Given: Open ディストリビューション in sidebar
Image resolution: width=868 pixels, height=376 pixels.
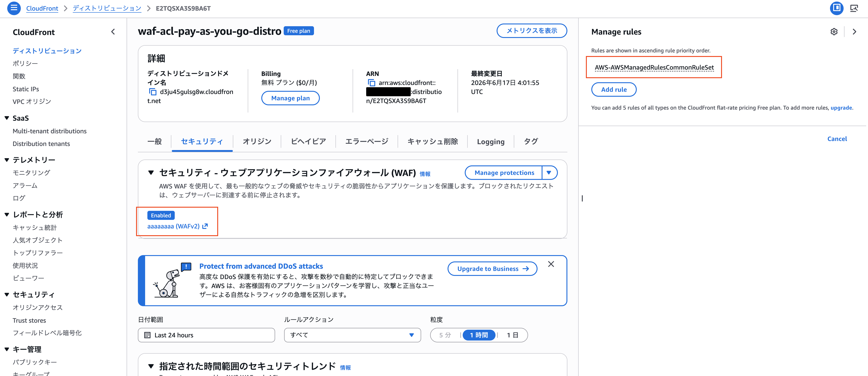Looking at the screenshot, I should tap(47, 51).
